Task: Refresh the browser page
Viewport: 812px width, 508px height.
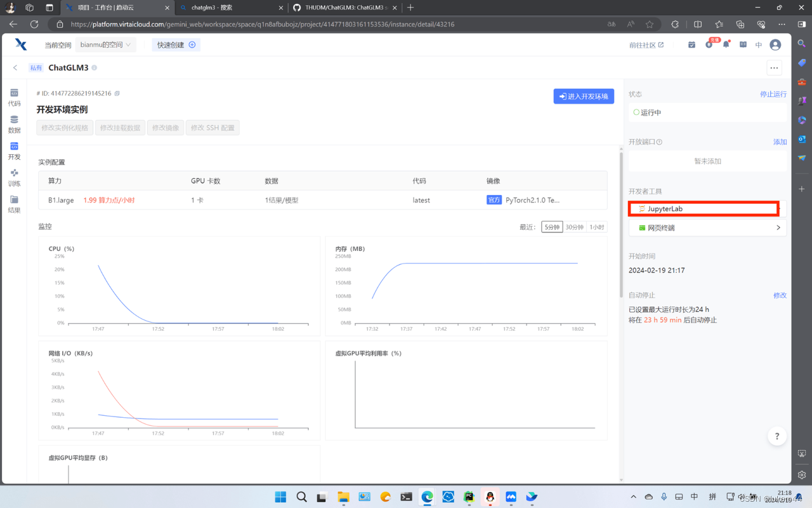Action: click(x=34, y=24)
